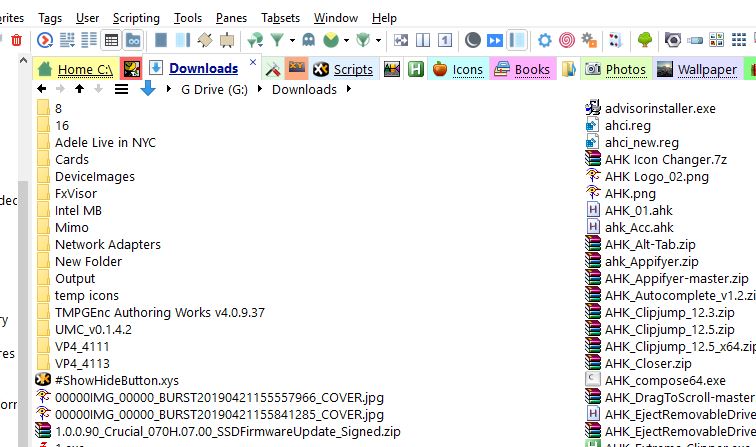Open the green funnel filter dropdown arrow
Screen dimensions: 756x447
click(x=292, y=41)
